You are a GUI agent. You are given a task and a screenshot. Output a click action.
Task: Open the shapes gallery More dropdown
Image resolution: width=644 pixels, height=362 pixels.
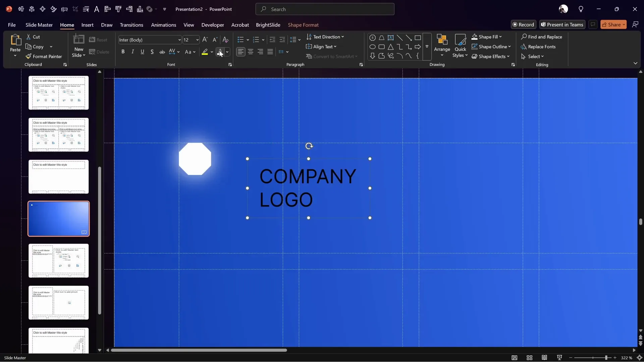[x=427, y=47]
